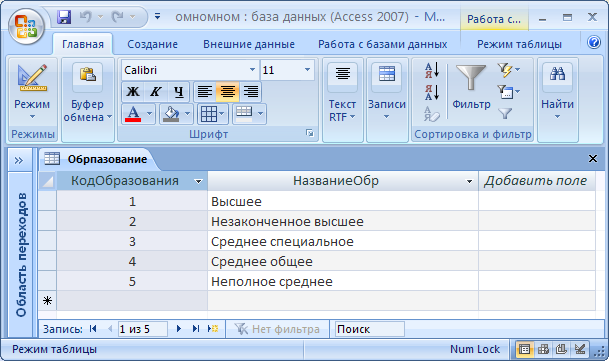Open the КодОбразования column dropdown arrow
Screen dimensions: 609x361
click(198, 181)
